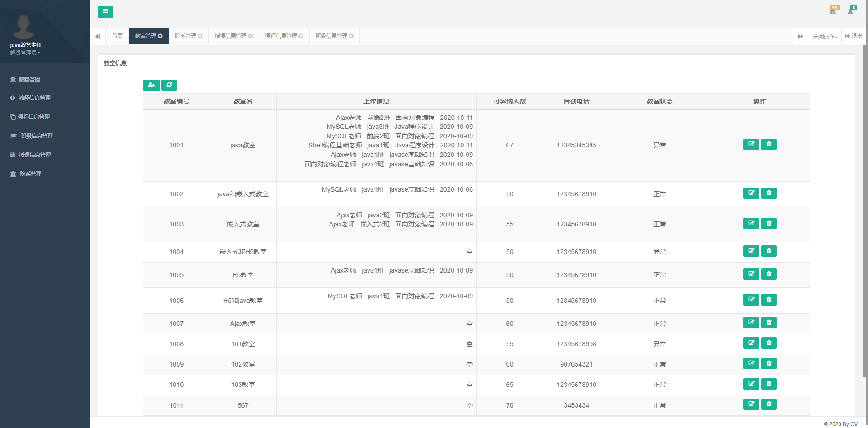
Task: Delete classroom 1011 row
Action: pyautogui.click(x=769, y=404)
